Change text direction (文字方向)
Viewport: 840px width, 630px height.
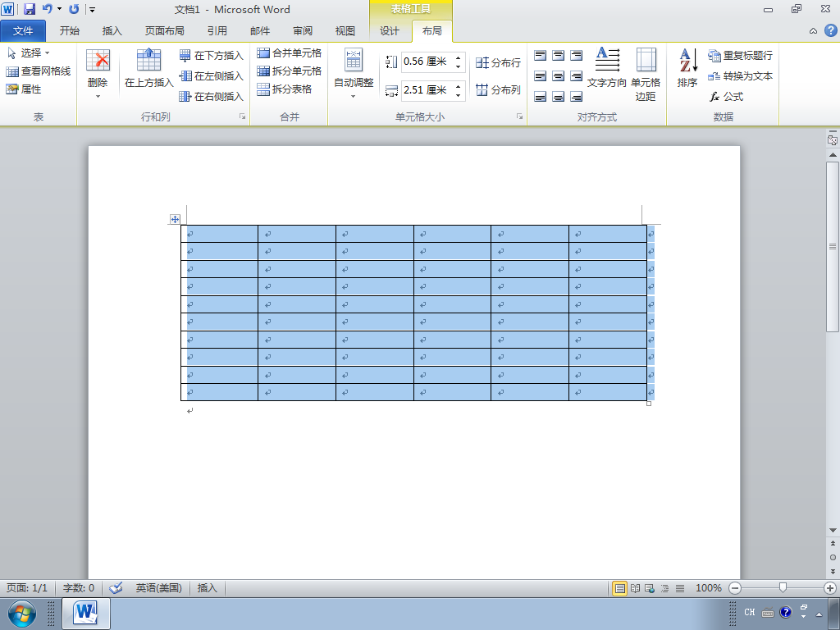(x=606, y=68)
